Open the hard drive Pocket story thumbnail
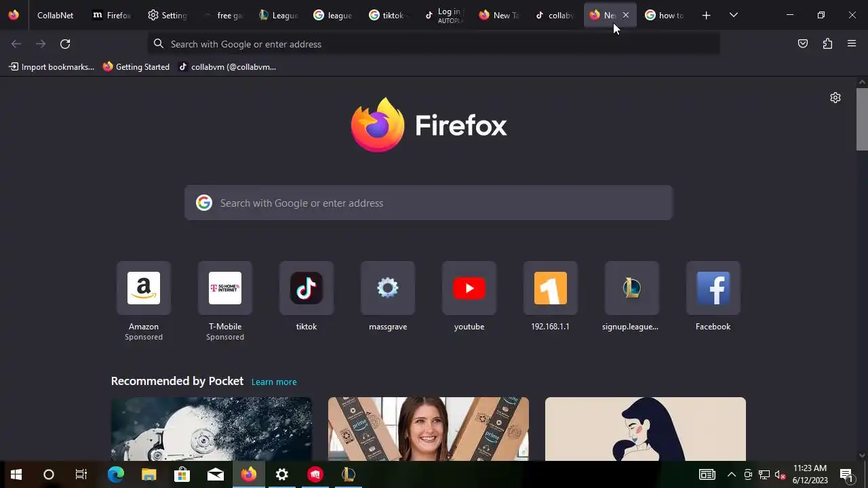 212,429
